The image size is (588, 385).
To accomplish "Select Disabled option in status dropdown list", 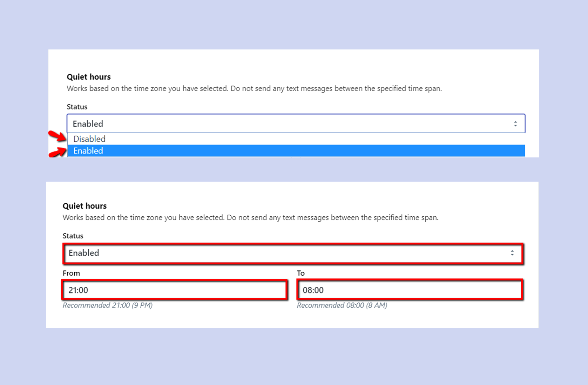I will tap(296, 139).
